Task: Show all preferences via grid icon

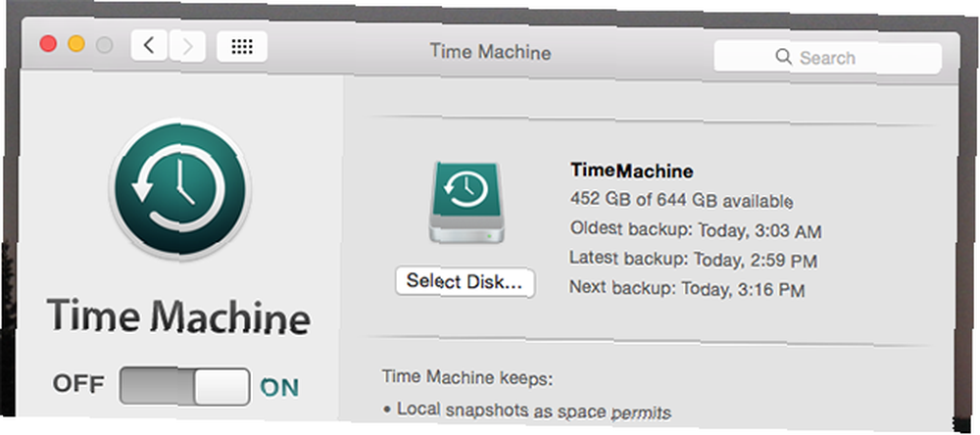Action: pyautogui.click(x=242, y=46)
